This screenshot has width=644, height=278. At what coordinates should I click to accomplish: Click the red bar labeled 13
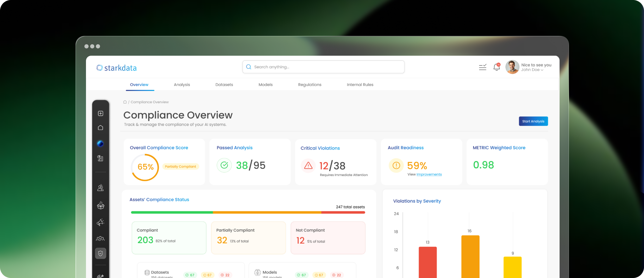428,262
